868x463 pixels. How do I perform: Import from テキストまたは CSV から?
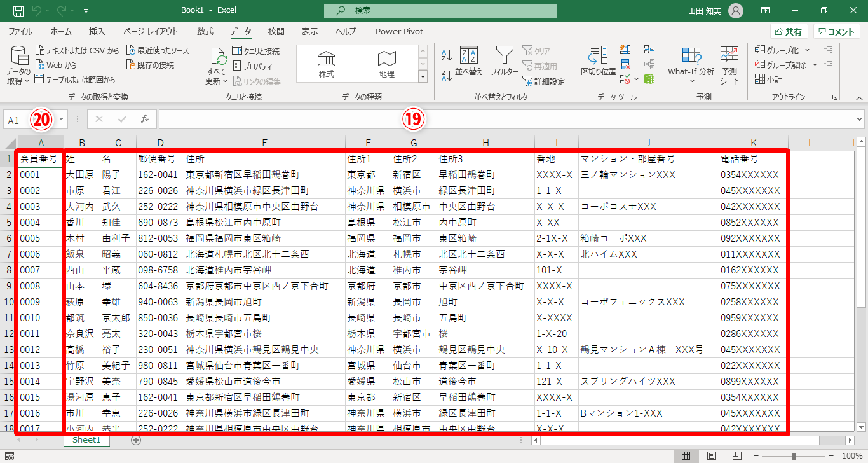pyautogui.click(x=77, y=50)
